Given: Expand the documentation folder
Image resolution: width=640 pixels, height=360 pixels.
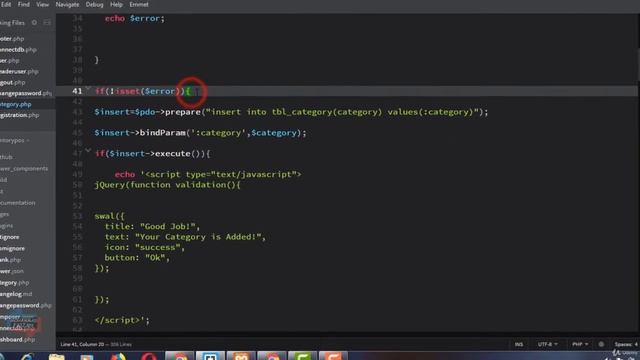Looking at the screenshot, I should pos(18,203).
